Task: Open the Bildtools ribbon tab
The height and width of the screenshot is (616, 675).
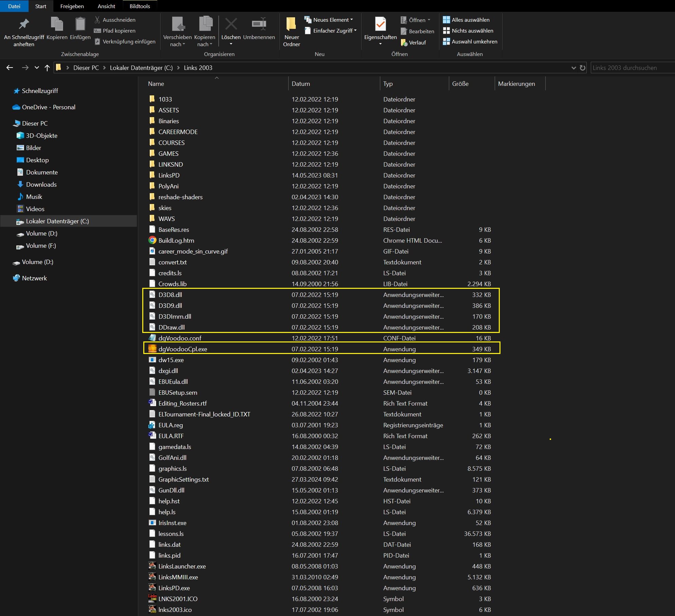Action: (x=139, y=6)
